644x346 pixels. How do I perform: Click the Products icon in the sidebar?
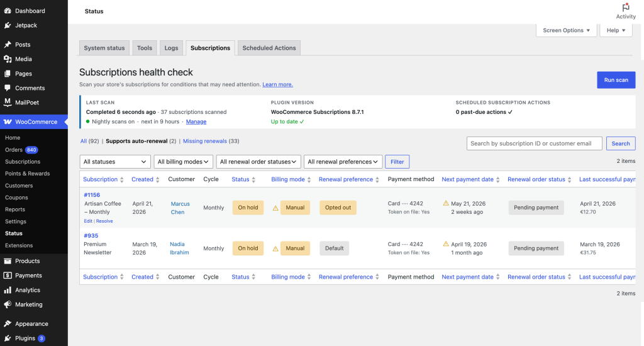tap(8, 261)
